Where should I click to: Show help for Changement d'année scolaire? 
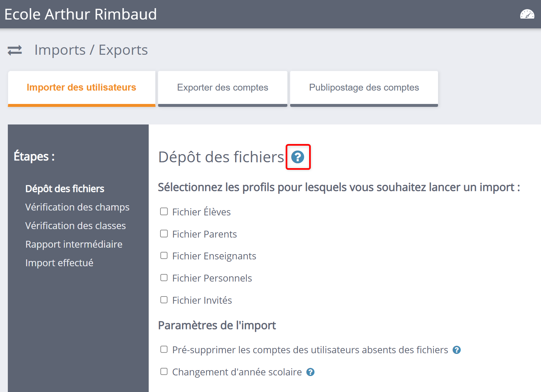[x=310, y=372]
